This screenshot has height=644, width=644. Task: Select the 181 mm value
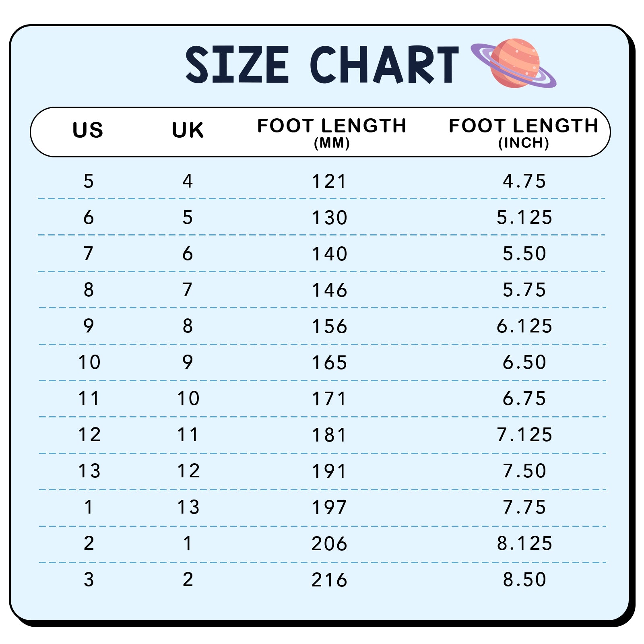329,435
